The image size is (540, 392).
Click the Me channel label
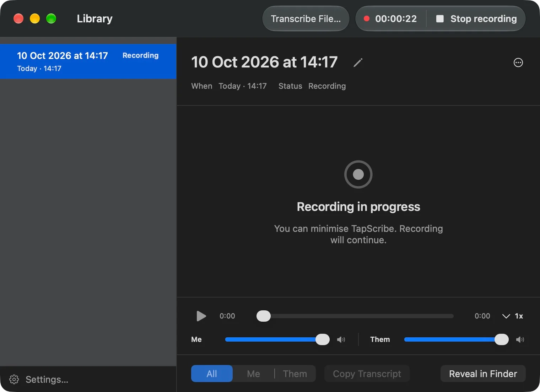click(x=196, y=339)
